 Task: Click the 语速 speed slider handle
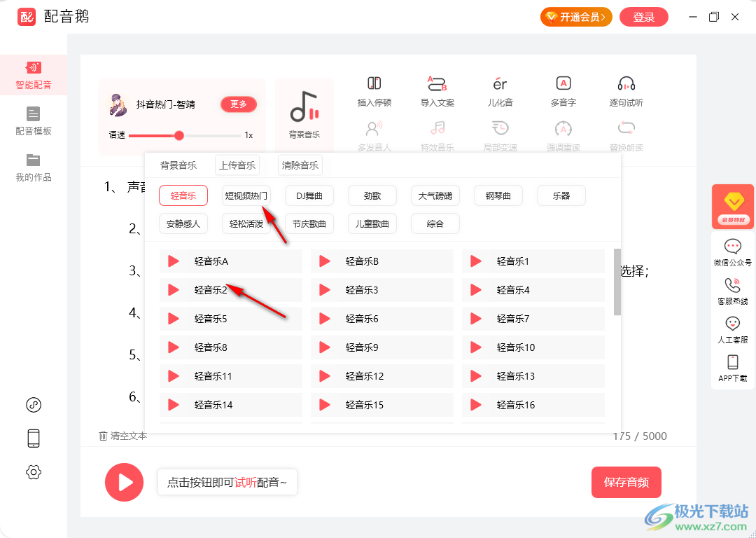179,135
